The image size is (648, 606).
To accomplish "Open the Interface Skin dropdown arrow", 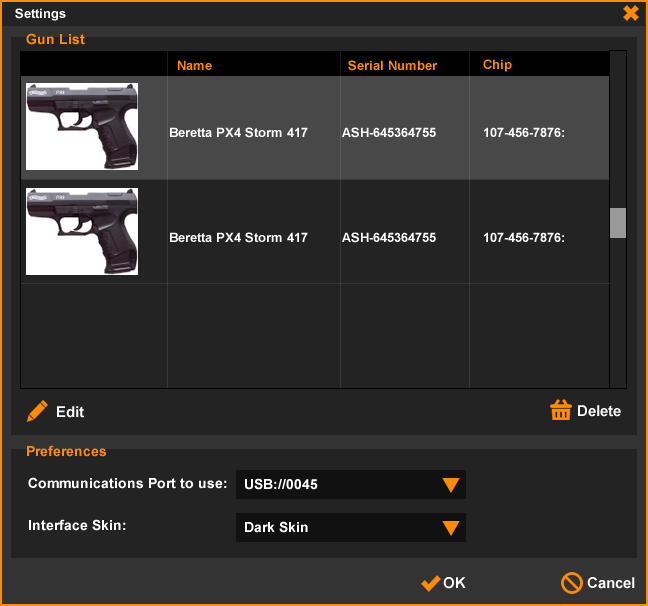I will (x=450, y=527).
